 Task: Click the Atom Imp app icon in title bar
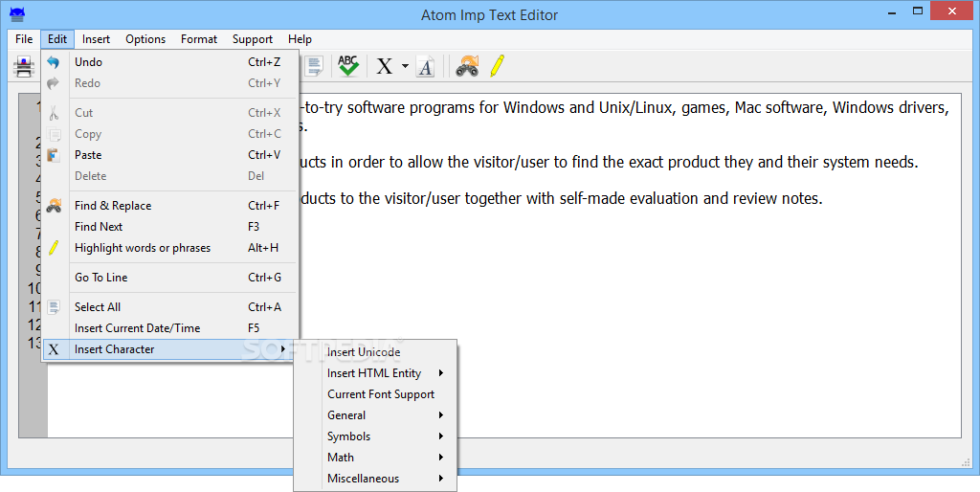pyautogui.click(x=17, y=13)
